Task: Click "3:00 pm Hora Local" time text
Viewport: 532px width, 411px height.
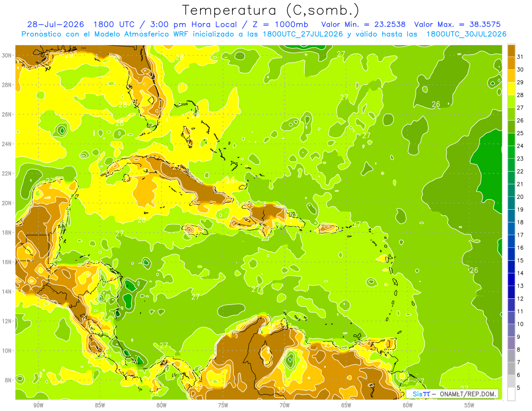Action: tap(198, 24)
